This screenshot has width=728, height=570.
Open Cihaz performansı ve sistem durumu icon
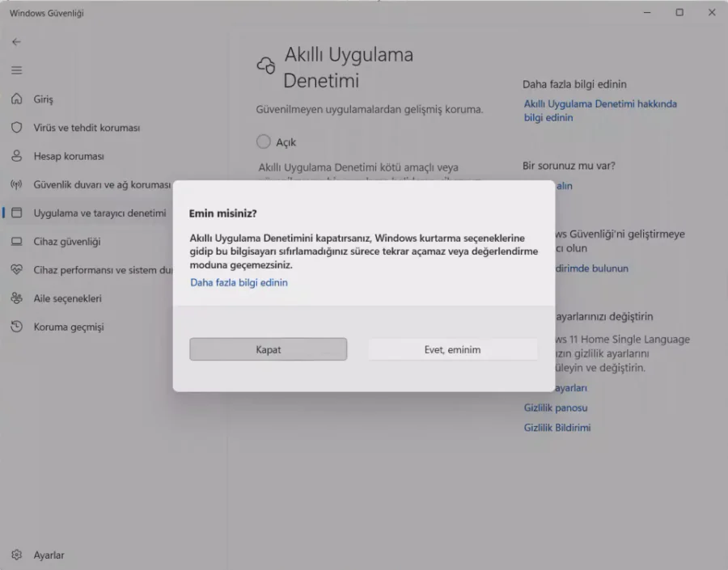click(x=18, y=269)
